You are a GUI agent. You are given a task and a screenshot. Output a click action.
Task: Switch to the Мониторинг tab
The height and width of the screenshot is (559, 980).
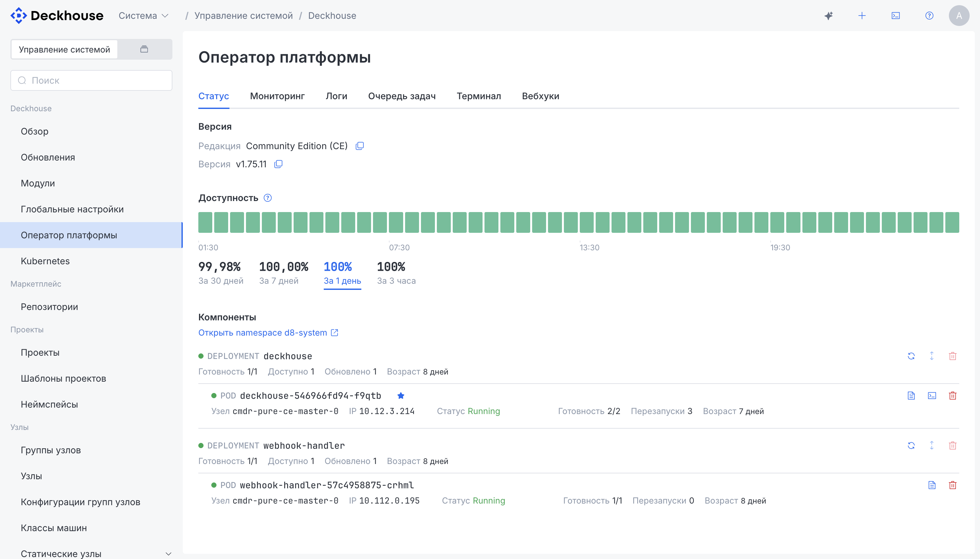click(277, 96)
